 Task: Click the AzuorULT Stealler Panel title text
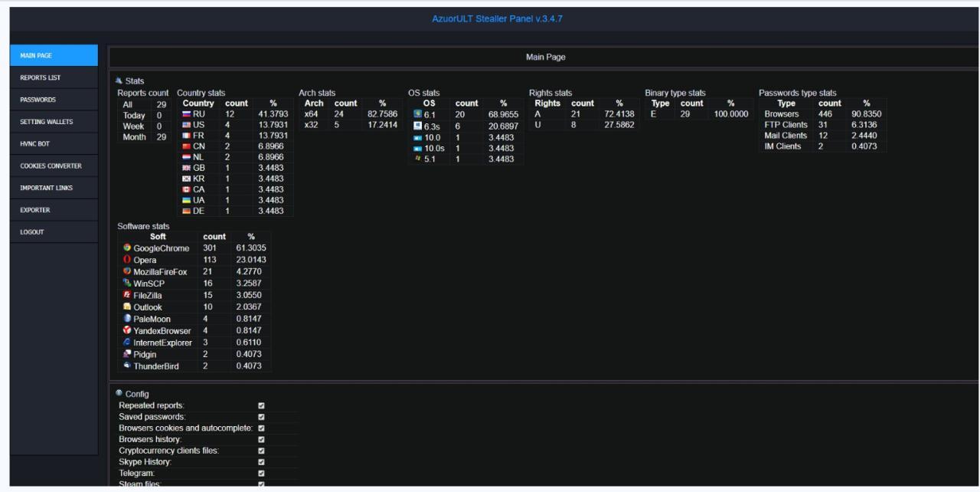(x=498, y=18)
